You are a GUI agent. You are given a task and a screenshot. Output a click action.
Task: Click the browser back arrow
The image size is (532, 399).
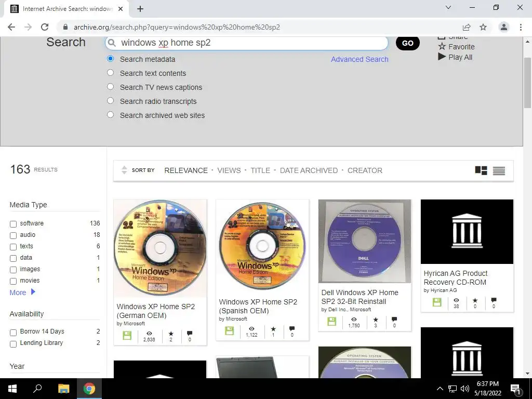point(11,27)
